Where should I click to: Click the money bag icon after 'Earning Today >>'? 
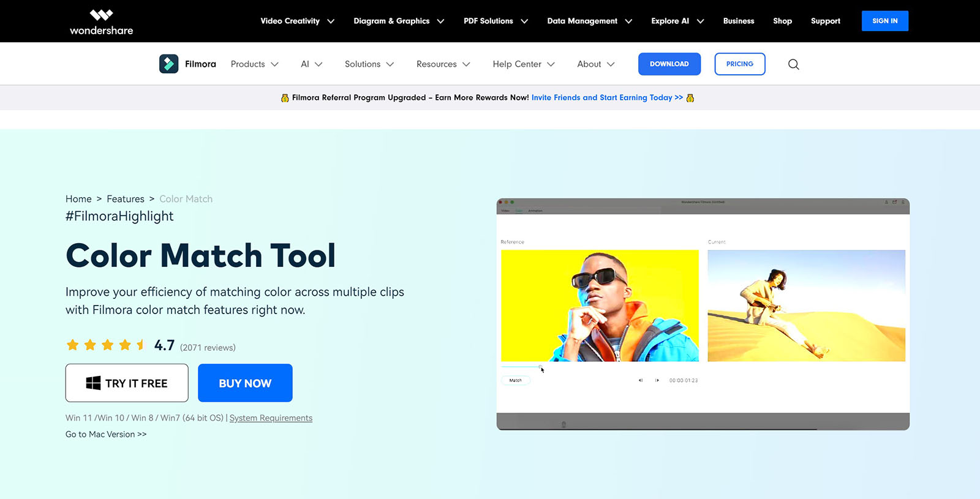tap(690, 98)
